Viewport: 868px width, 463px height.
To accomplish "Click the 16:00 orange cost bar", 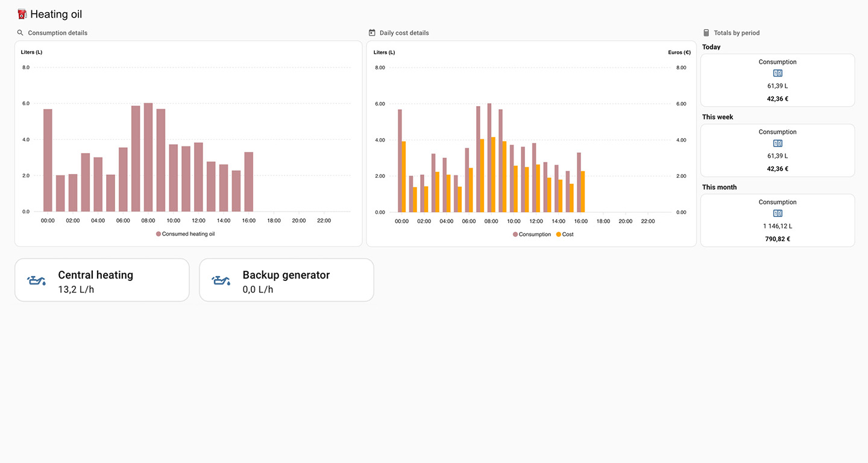I will 582,192.
